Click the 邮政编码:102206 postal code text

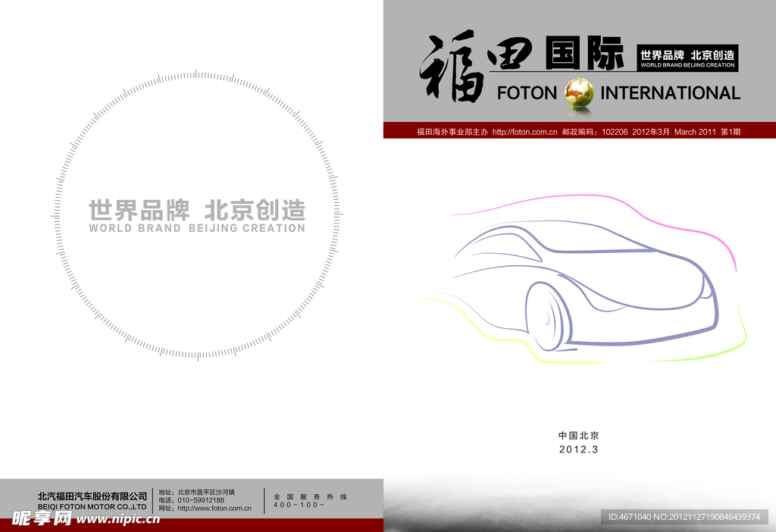coord(595,132)
